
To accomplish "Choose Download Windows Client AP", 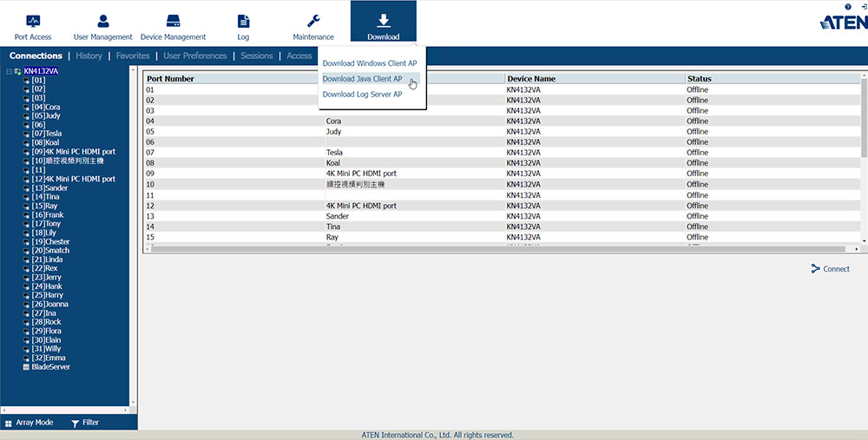I will [x=370, y=63].
